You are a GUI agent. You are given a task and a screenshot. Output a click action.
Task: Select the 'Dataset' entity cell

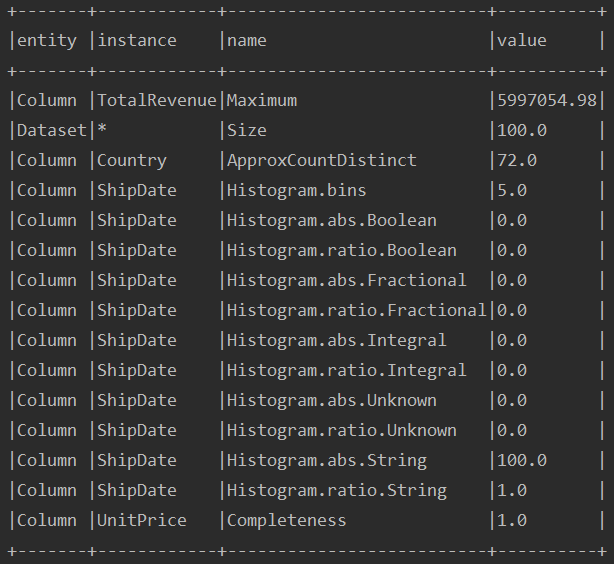tap(52, 130)
